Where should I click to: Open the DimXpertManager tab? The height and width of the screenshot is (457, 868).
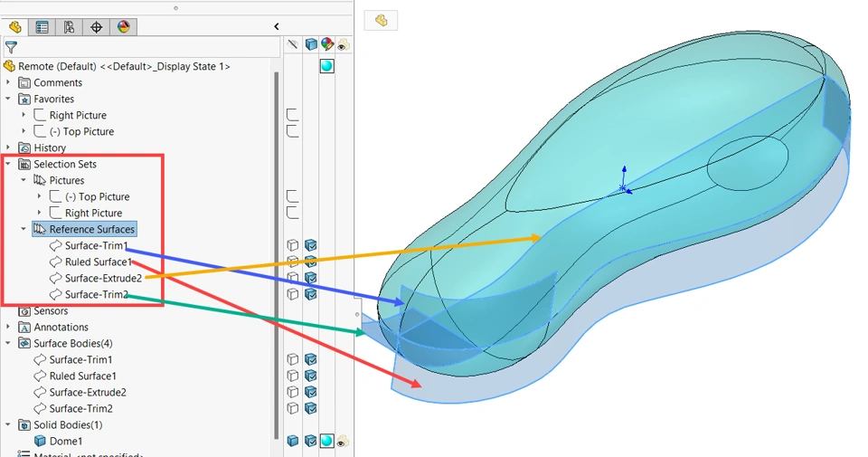click(x=97, y=26)
